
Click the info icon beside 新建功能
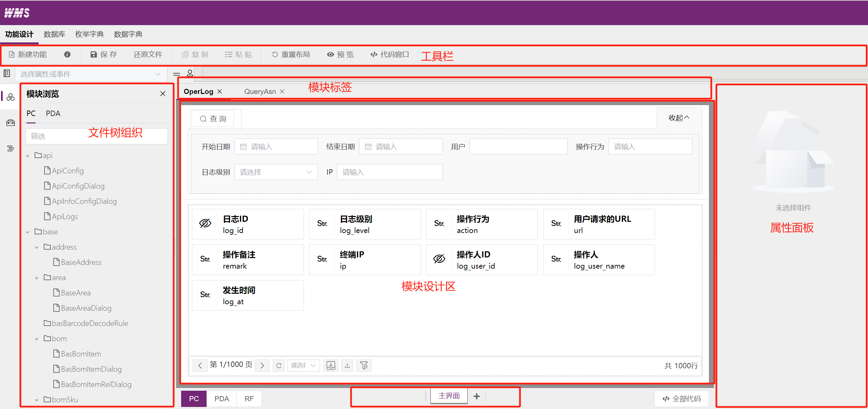pyautogui.click(x=67, y=54)
